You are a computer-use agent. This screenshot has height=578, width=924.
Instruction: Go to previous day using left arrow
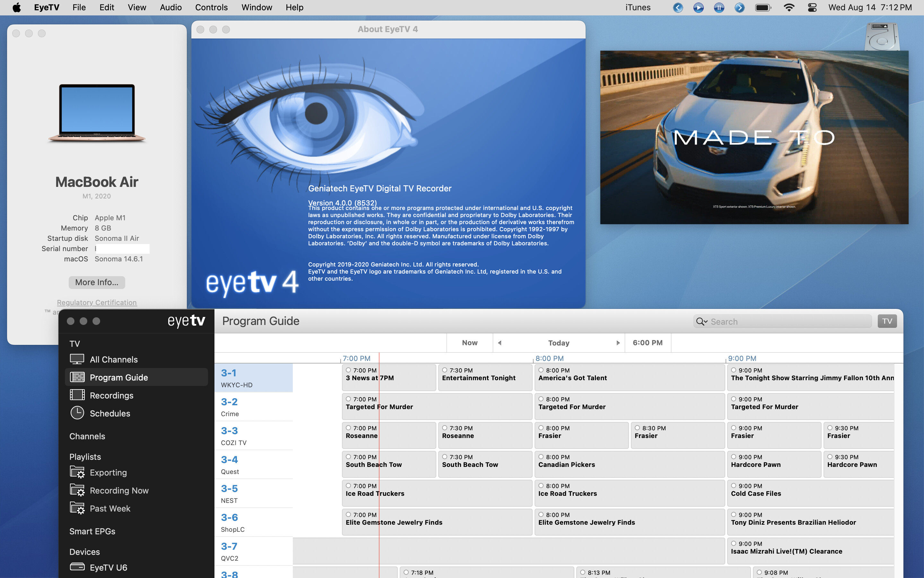tap(500, 343)
